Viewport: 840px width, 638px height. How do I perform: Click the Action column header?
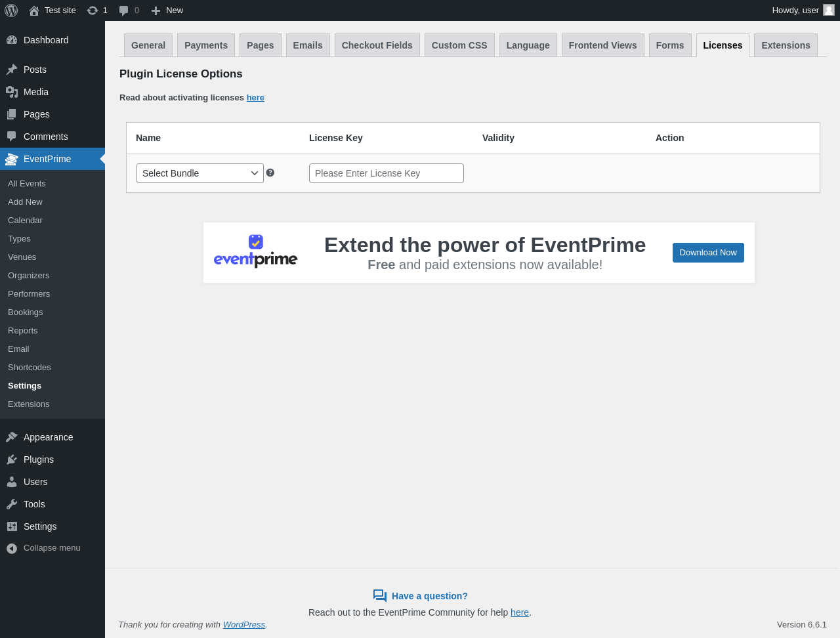(x=670, y=138)
